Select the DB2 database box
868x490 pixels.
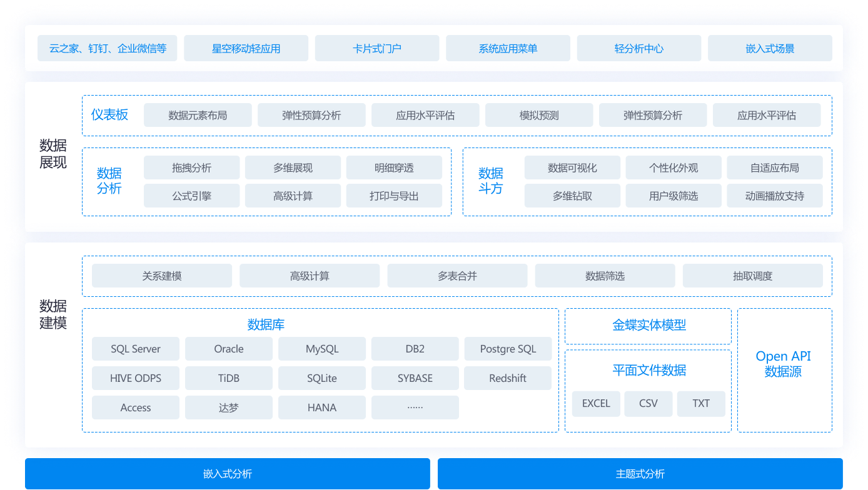(x=415, y=349)
